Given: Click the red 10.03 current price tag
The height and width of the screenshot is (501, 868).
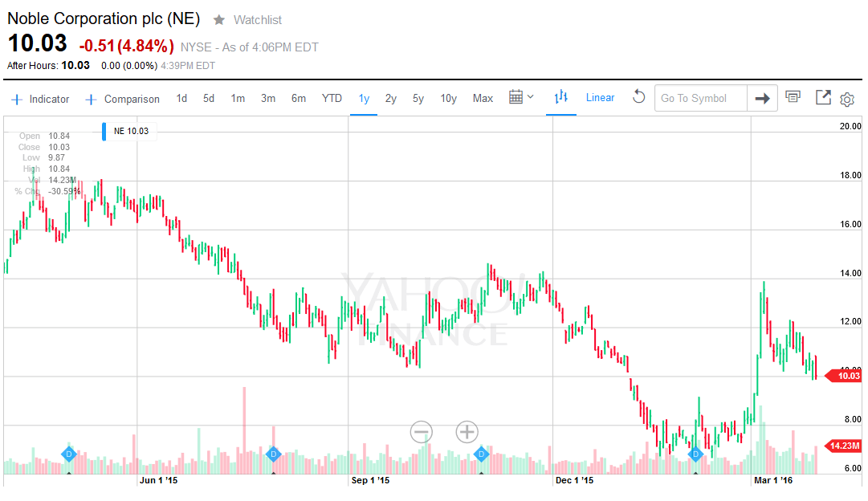Looking at the screenshot, I should click(x=844, y=376).
